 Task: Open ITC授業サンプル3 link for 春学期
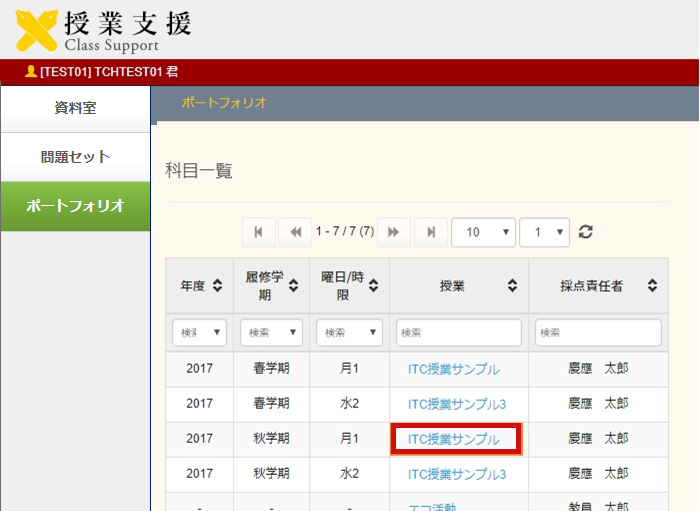pos(457,404)
